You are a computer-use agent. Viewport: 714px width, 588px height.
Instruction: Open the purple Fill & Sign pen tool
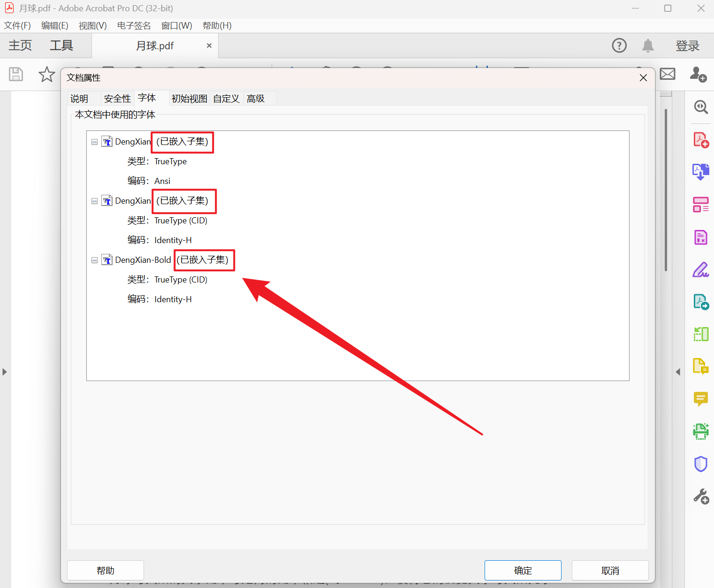(701, 270)
